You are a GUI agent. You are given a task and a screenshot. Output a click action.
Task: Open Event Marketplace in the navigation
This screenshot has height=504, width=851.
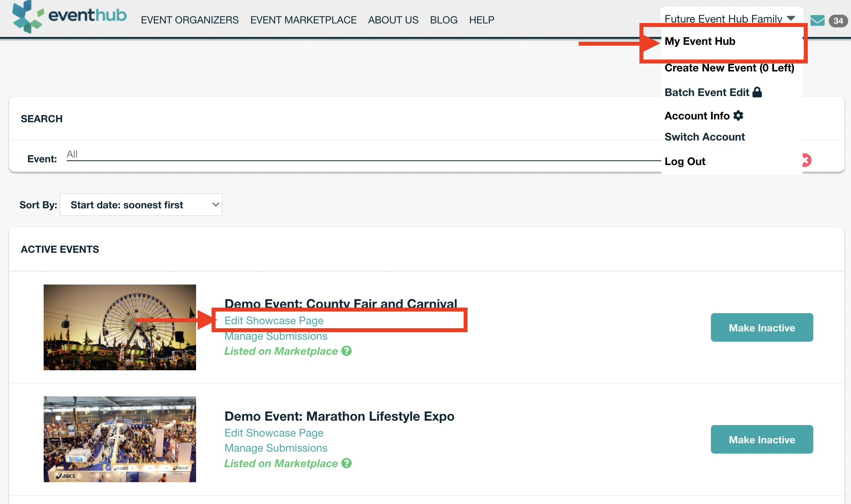click(303, 20)
